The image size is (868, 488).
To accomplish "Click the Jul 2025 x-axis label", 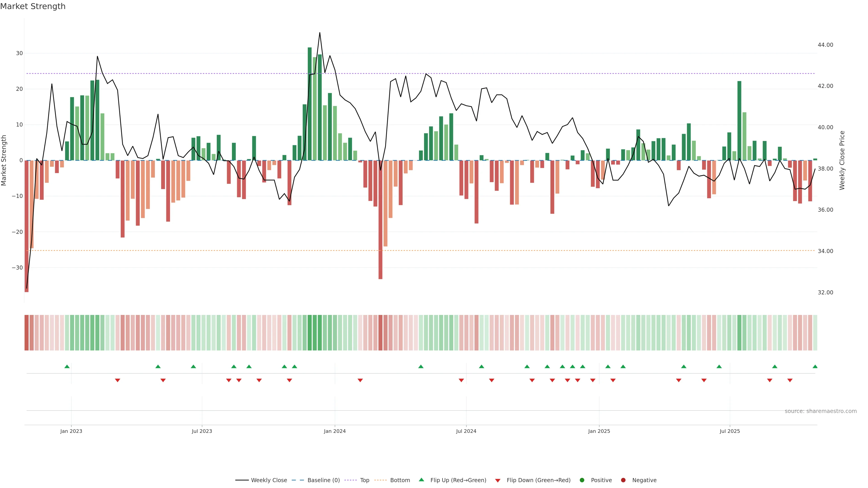I will click(729, 431).
